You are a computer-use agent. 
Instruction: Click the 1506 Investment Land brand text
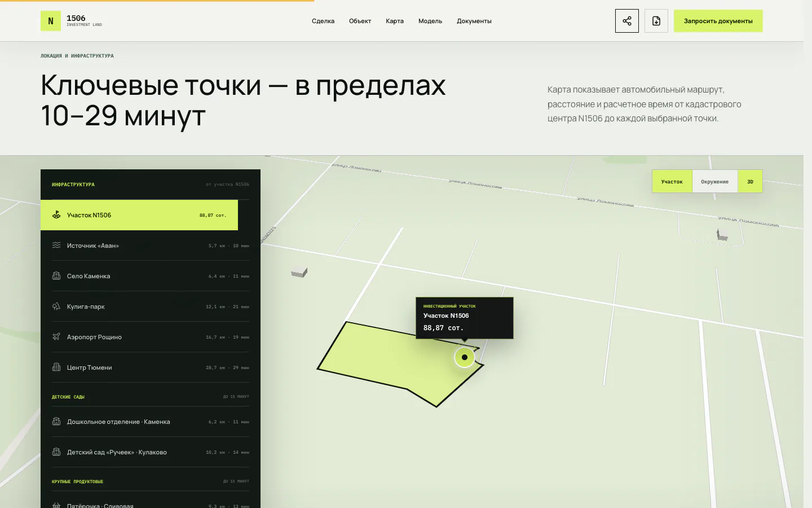coord(84,21)
